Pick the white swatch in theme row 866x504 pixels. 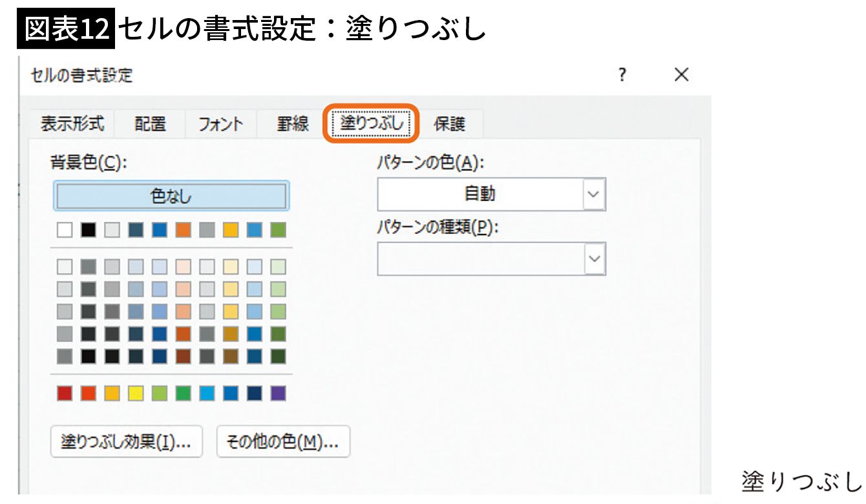(x=65, y=230)
